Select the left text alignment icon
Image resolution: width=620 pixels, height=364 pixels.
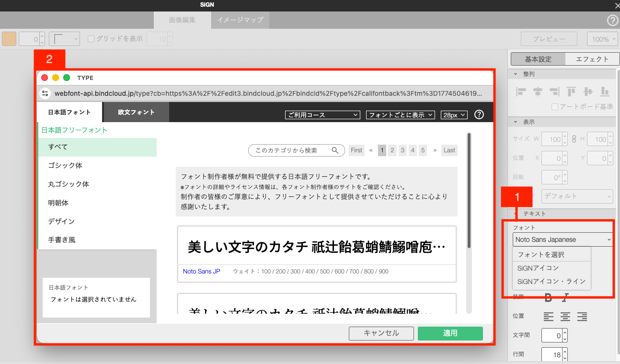click(x=549, y=316)
